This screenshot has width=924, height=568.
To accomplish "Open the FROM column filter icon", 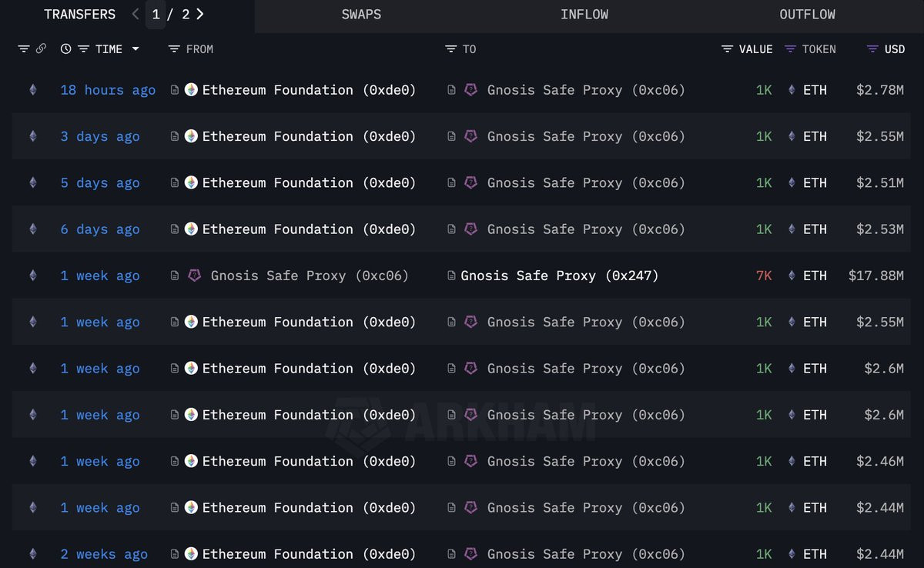I will tap(174, 48).
